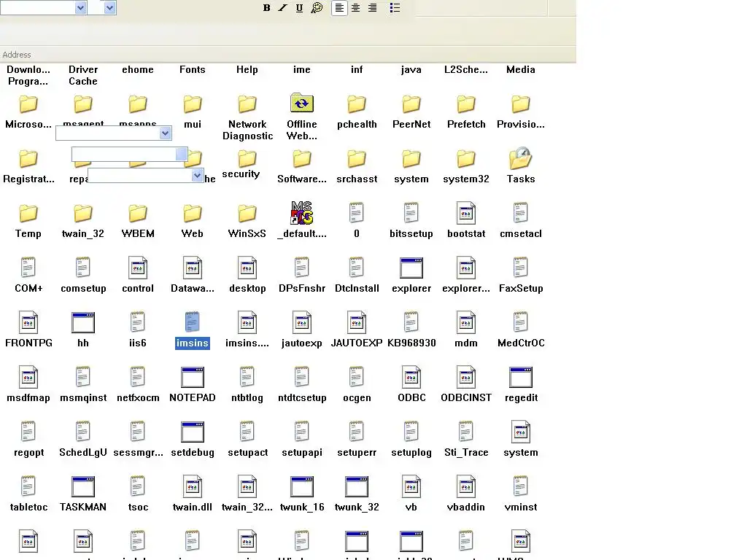Viewport: 747px width, 560px height.
Task: Click the Address bar label
Action: click(x=17, y=55)
